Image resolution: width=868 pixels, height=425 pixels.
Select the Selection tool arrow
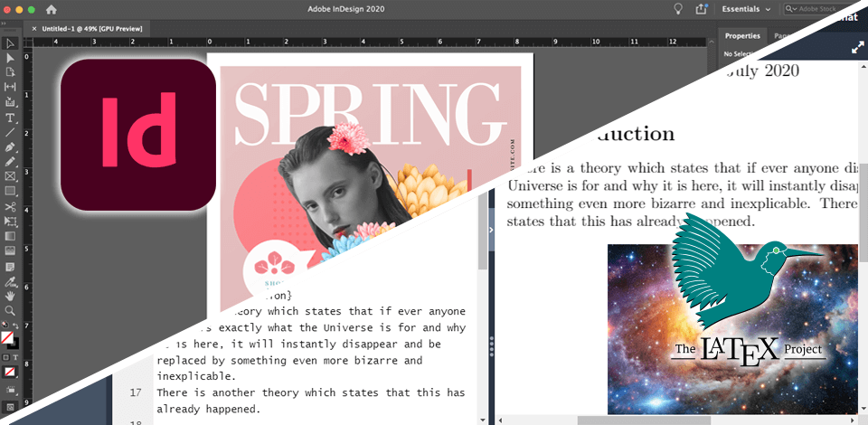pyautogui.click(x=10, y=43)
